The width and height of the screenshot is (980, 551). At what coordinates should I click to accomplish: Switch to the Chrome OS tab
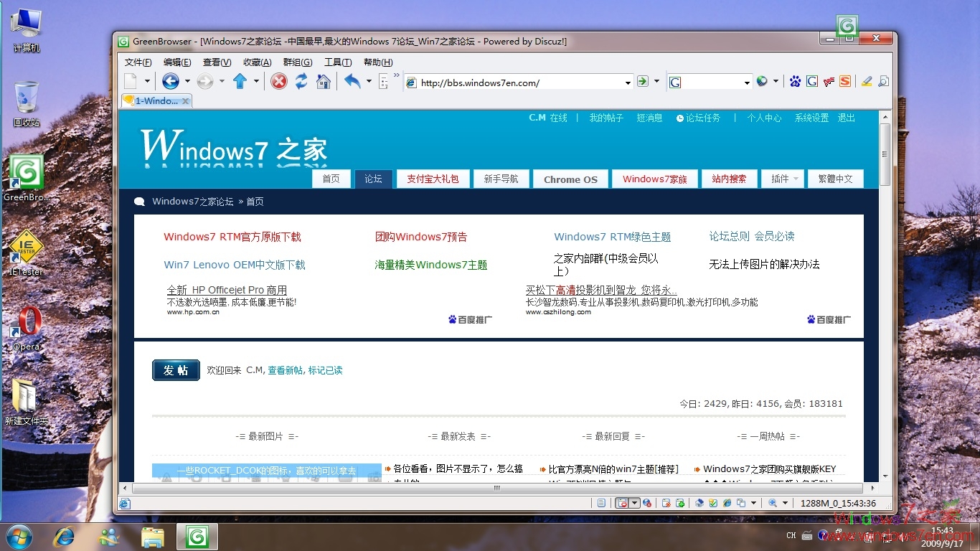(x=570, y=179)
